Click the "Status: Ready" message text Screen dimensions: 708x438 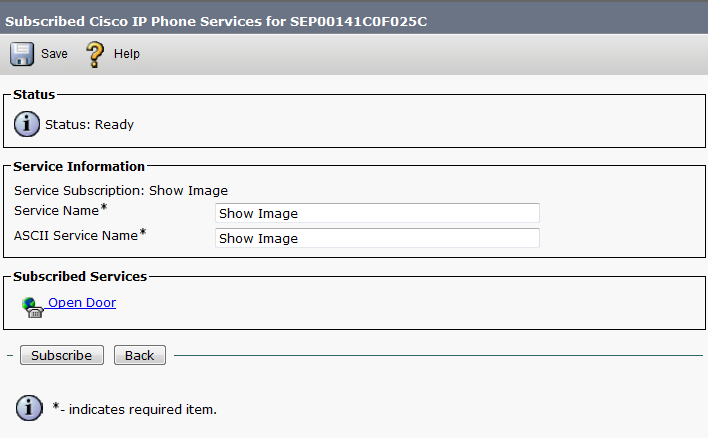[90, 125]
